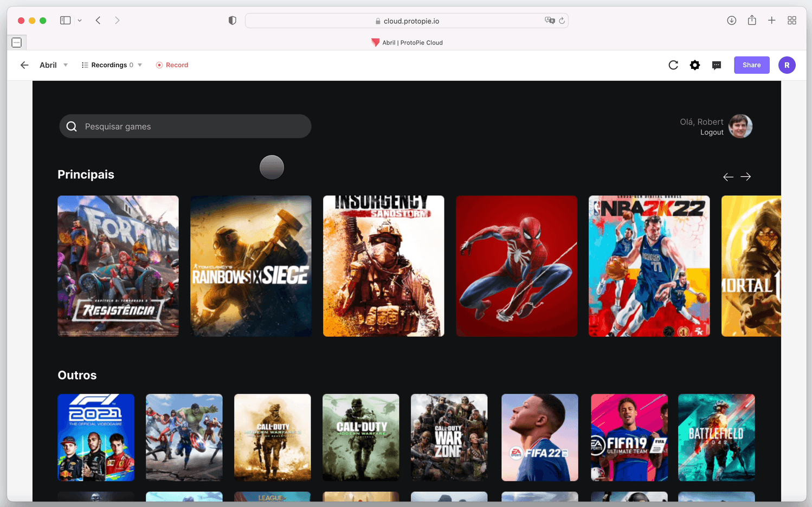Viewport: 812px width, 507px height.
Task: Click the translate icon in the address bar
Action: (x=550, y=21)
